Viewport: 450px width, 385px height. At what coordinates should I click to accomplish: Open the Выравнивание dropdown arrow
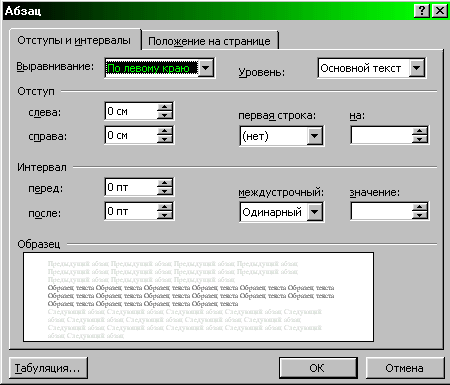(206, 68)
